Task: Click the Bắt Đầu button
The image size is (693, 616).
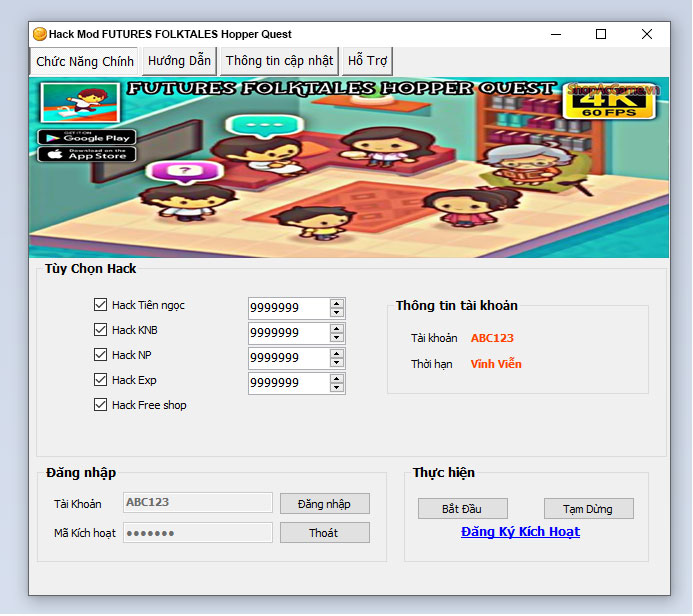Action: coord(463,509)
